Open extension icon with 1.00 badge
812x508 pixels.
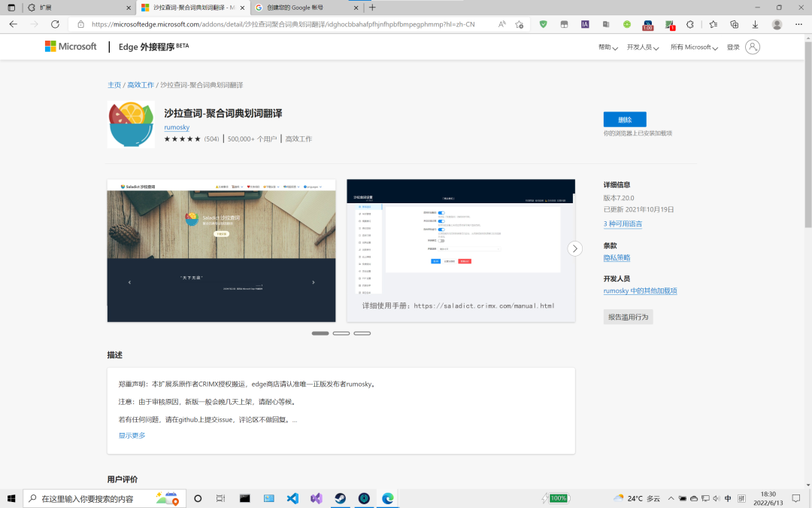648,25
